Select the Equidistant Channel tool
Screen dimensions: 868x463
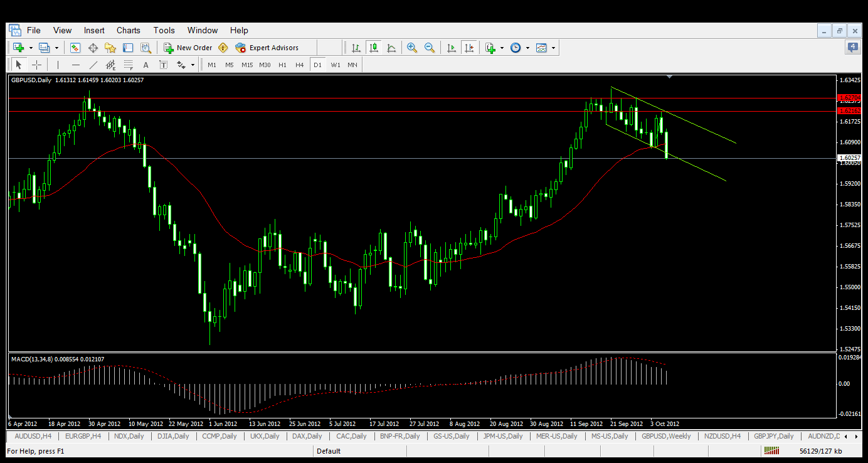pyautogui.click(x=111, y=65)
